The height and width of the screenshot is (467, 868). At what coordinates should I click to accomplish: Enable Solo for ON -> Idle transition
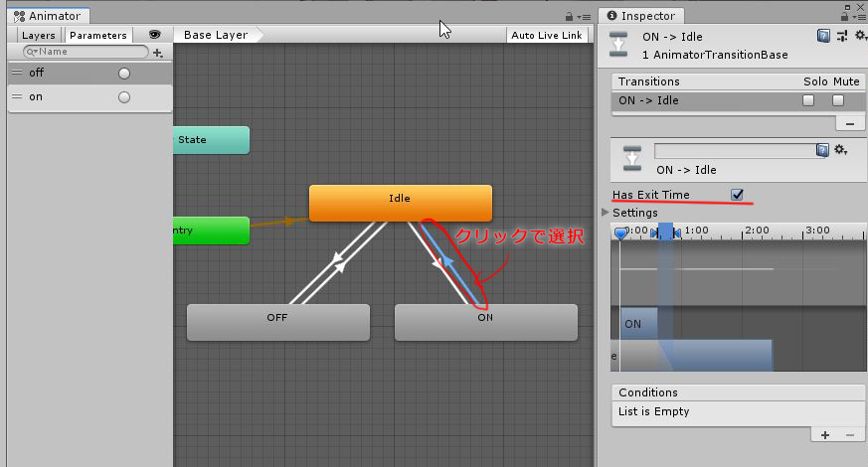coord(808,100)
